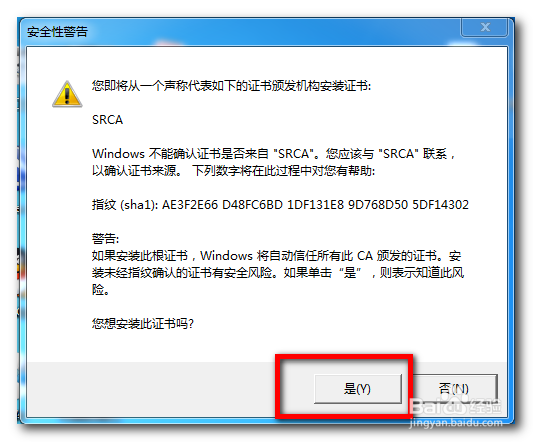The image size is (533, 442).
Task: Click the yellow warning triangle icon
Action: (67, 94)
